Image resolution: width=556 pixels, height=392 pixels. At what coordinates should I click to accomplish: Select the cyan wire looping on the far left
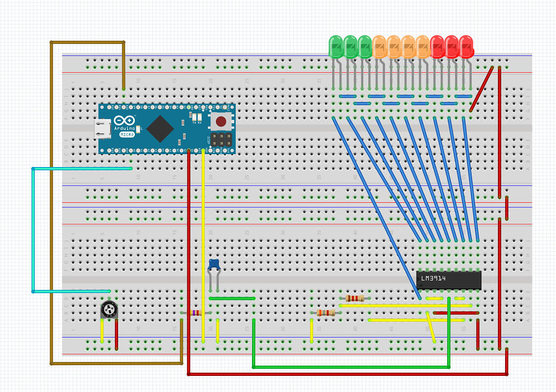tap(34, 231)
